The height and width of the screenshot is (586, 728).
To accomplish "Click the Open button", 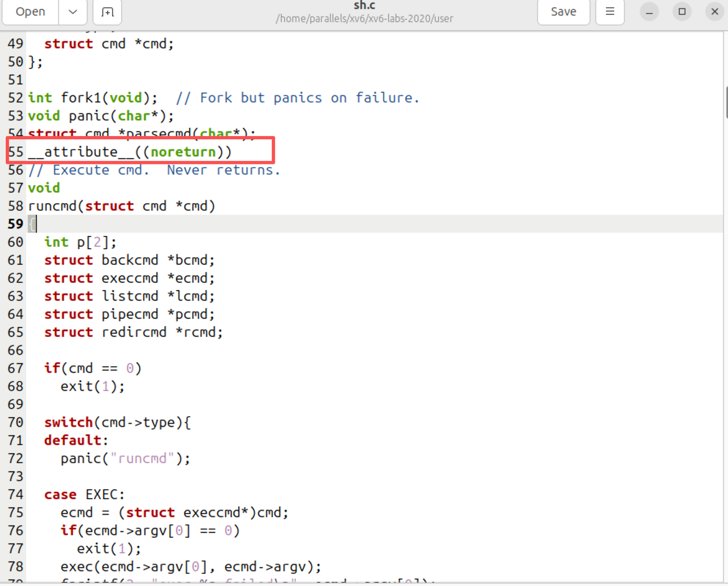I will 30,12.
